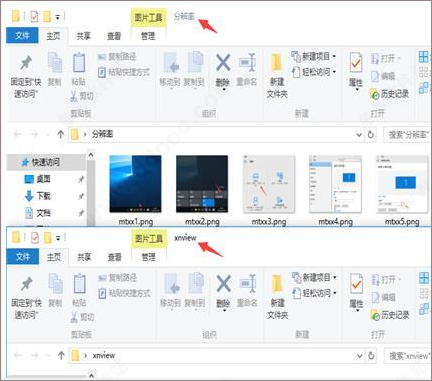Go up one folder in xnview window
432x381 pixels.
[x=61, y=355]
